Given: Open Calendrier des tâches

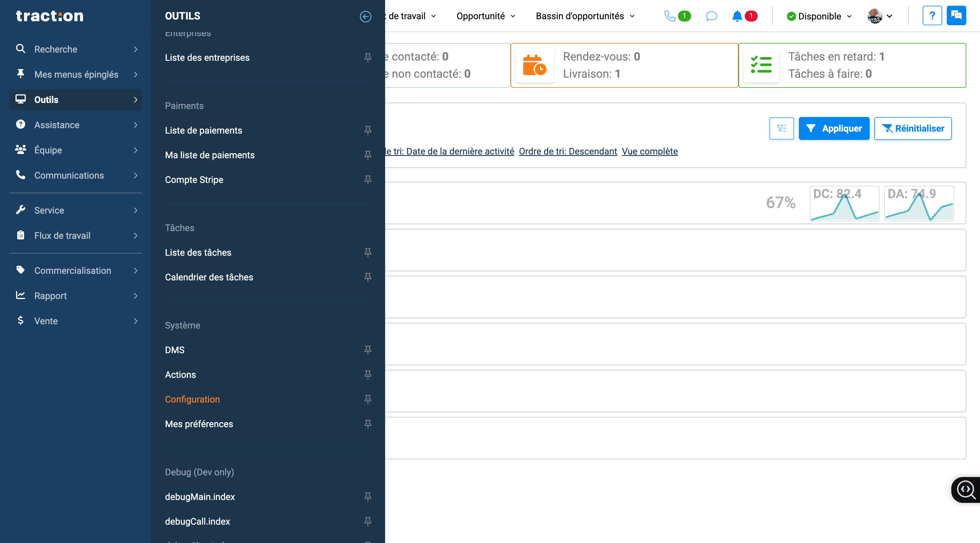Looking at the screenshot, I should (209, 277).
